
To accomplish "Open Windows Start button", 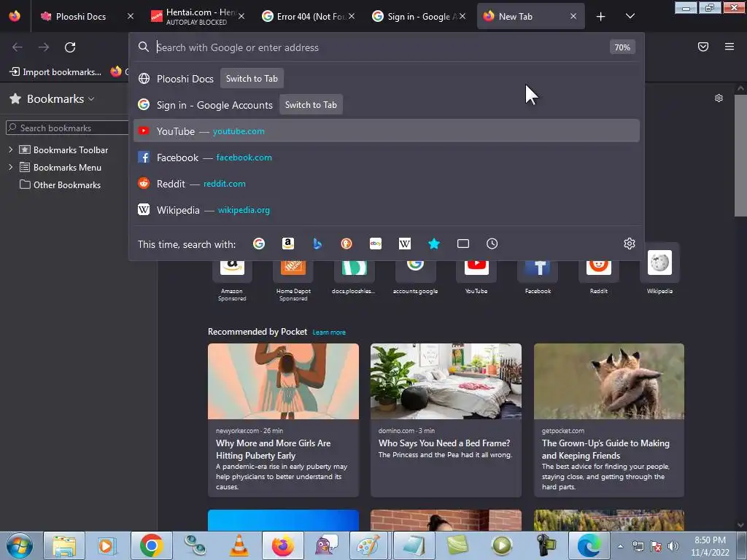I will click(19, 545).
